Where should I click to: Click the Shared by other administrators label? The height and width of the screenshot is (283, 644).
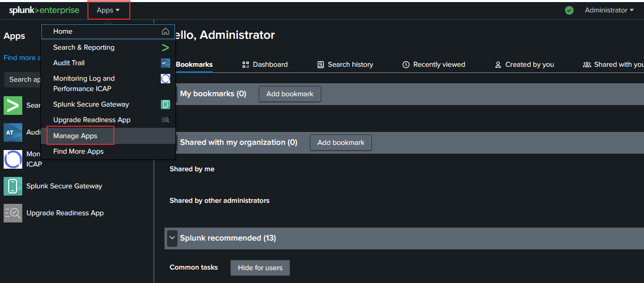pos(219,200)
